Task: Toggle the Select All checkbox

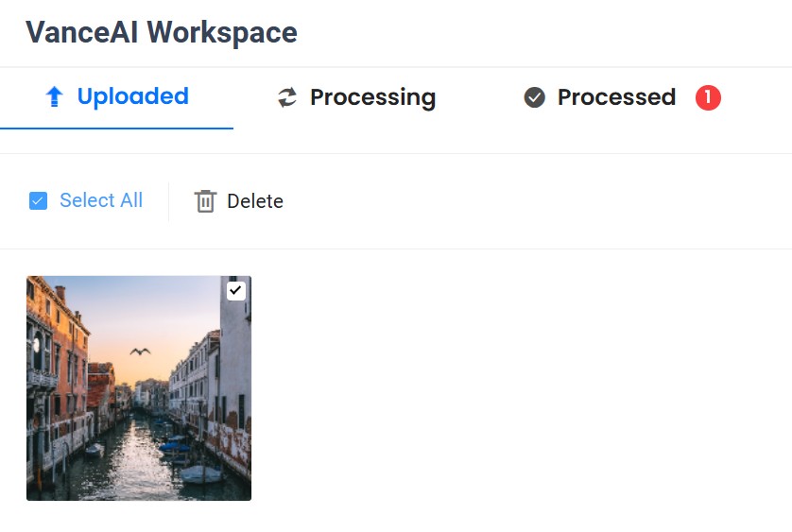Action: point(38,201)
